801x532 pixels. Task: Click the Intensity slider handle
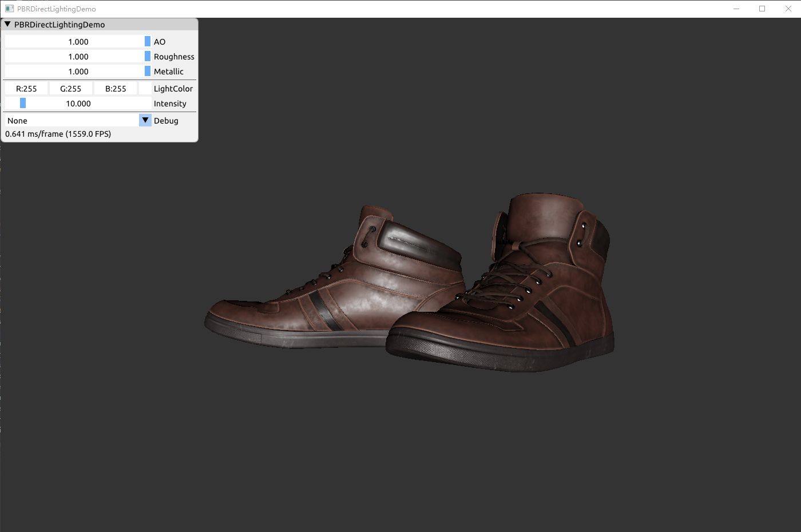pyautogui.click(x=23, y=103)
